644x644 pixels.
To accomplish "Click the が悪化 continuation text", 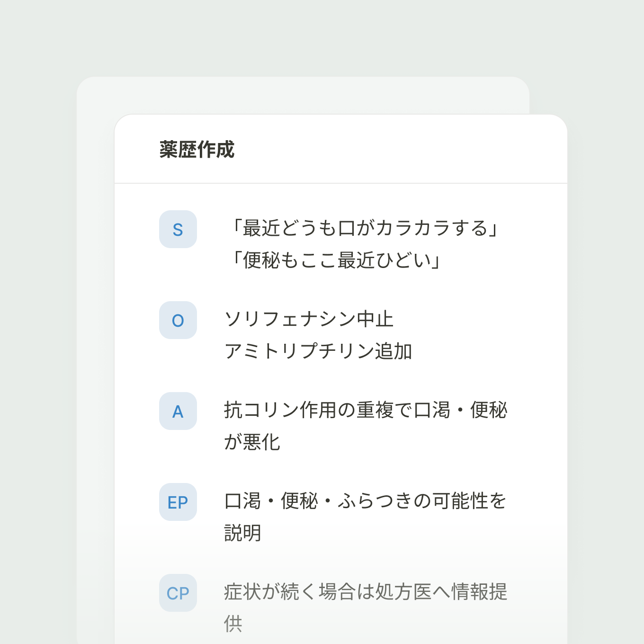I will [252, 442].
